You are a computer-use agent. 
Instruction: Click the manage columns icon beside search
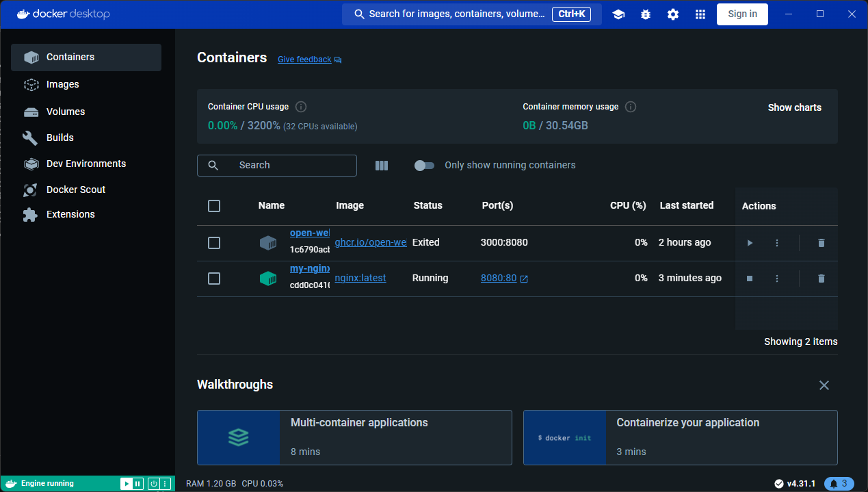[x=382, y=166]
